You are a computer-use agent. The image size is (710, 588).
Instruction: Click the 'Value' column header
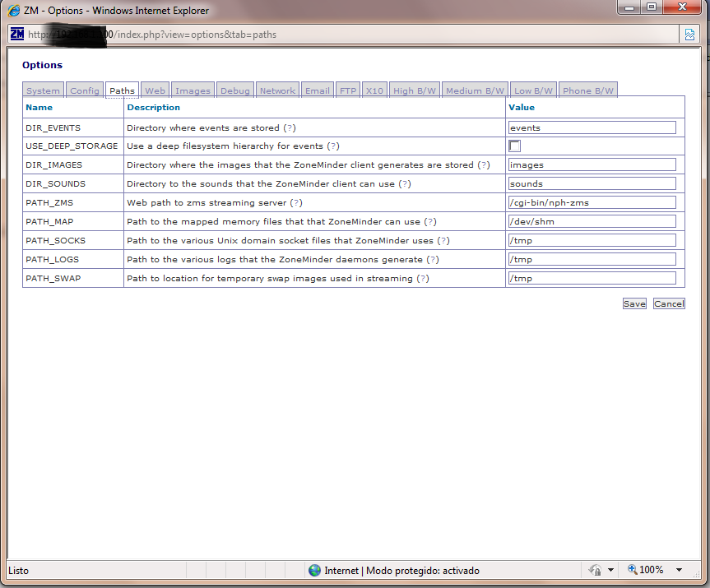coord(522,107)
